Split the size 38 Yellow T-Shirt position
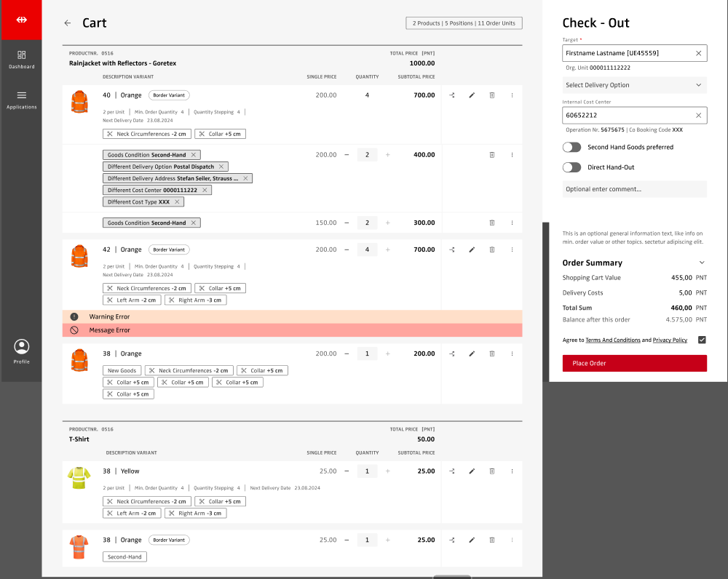 (451, 471)
